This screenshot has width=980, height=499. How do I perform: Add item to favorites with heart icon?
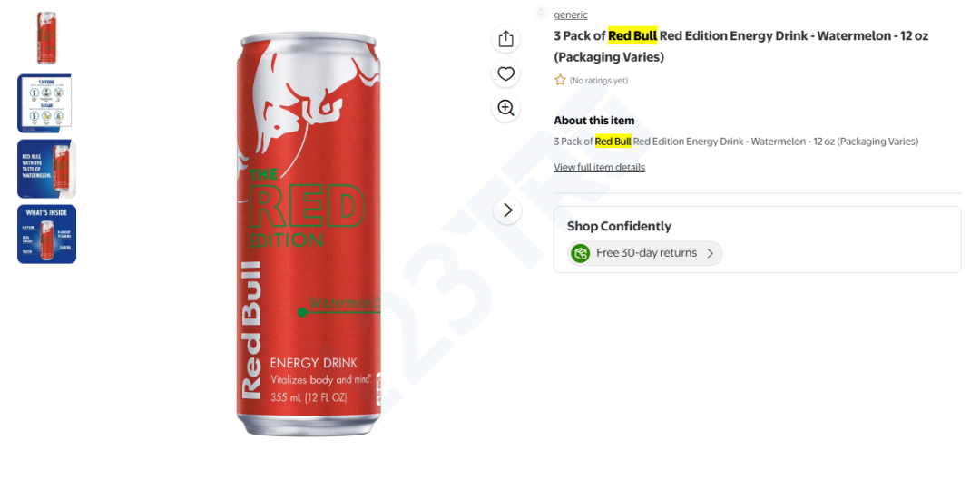click(505, 73)
